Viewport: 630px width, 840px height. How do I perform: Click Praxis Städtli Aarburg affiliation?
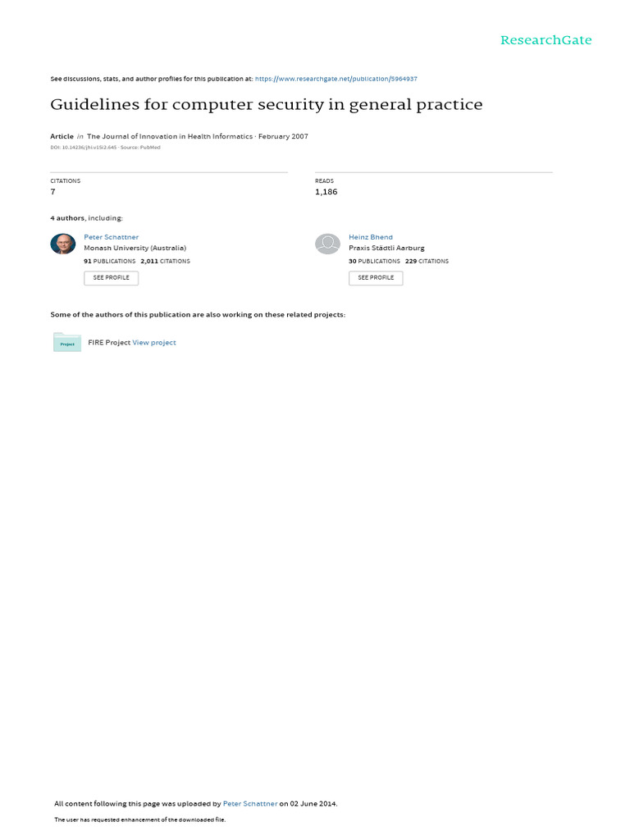[386, 248]
